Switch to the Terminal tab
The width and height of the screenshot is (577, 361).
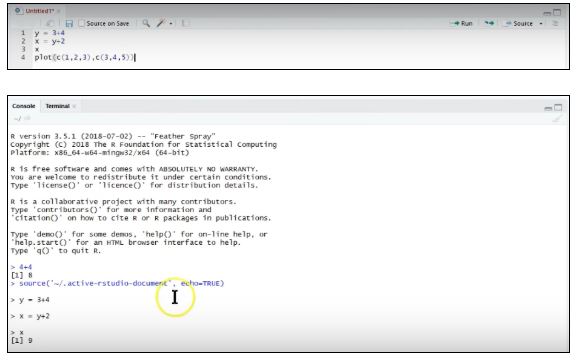point(57,106)
